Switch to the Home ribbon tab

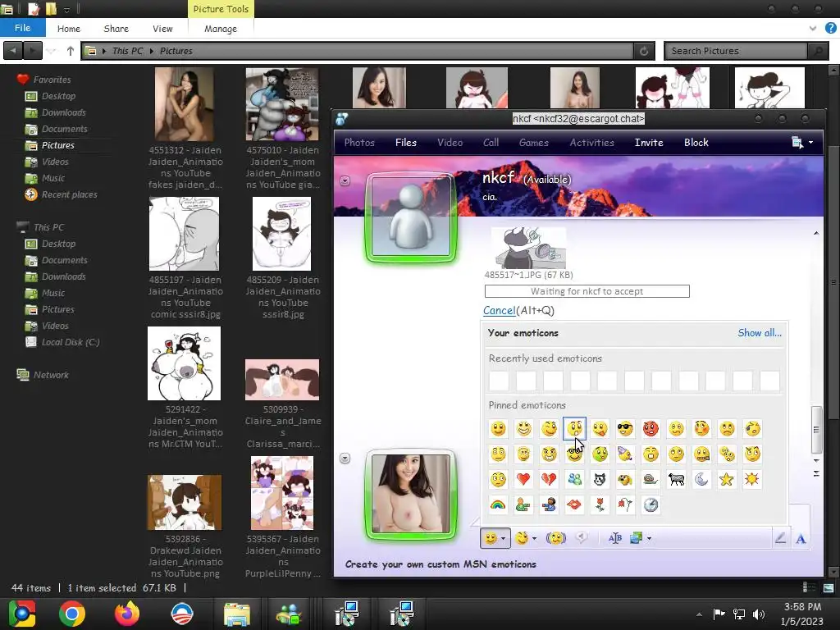tap(69, 29)
